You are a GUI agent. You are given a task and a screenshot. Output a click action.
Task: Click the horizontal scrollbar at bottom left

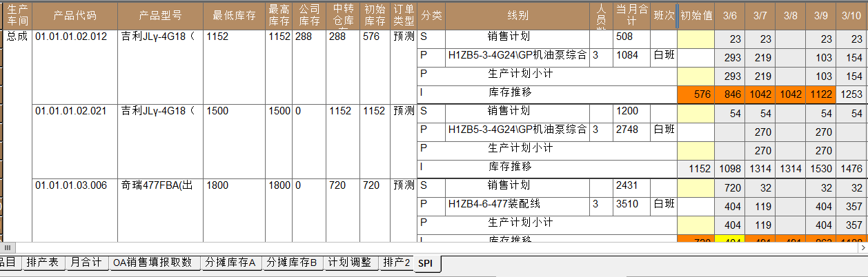(8, 247)
